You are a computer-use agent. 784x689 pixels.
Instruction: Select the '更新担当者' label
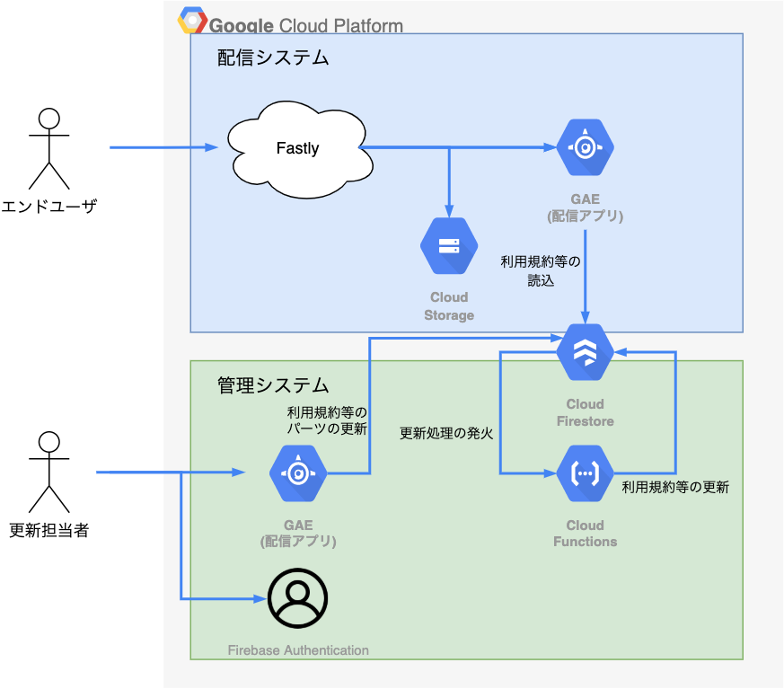point(49,530)
